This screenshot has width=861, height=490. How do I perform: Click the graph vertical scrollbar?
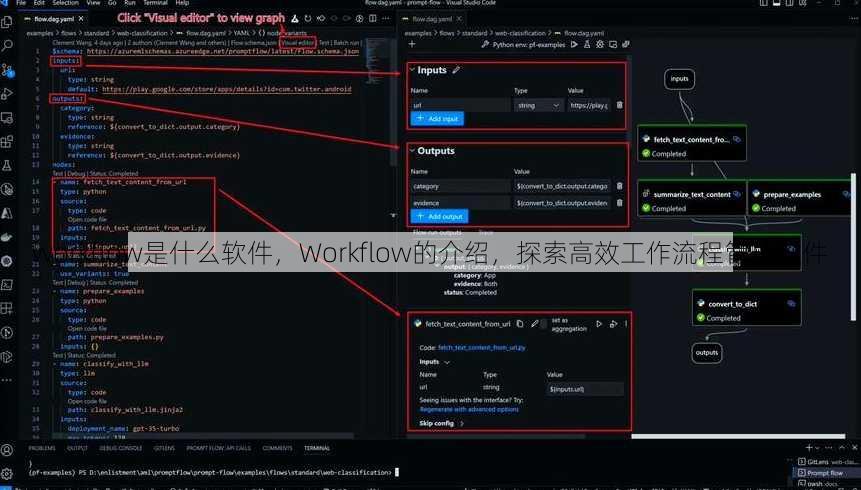[853, 247]
